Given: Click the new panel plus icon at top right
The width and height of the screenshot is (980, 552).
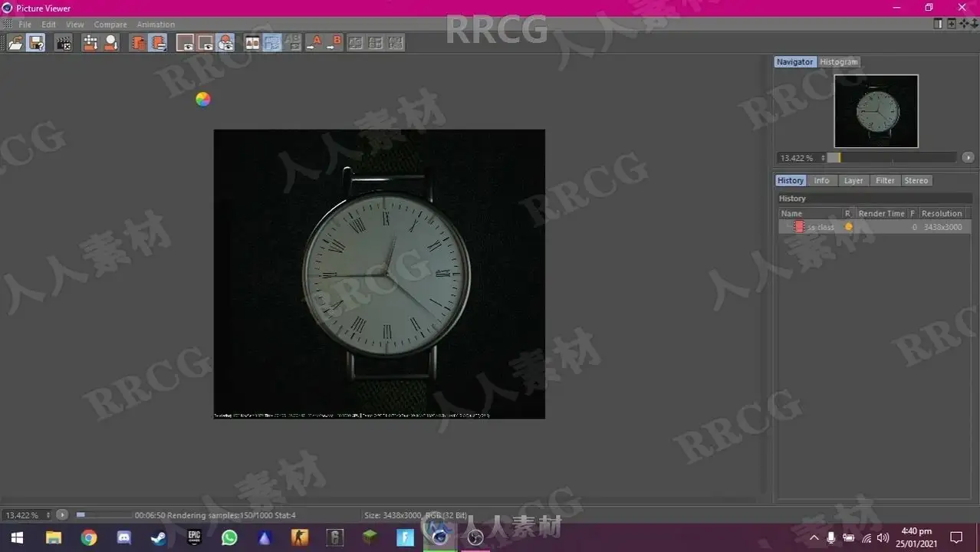Looking at the screenshot, I should pos(952,24).
